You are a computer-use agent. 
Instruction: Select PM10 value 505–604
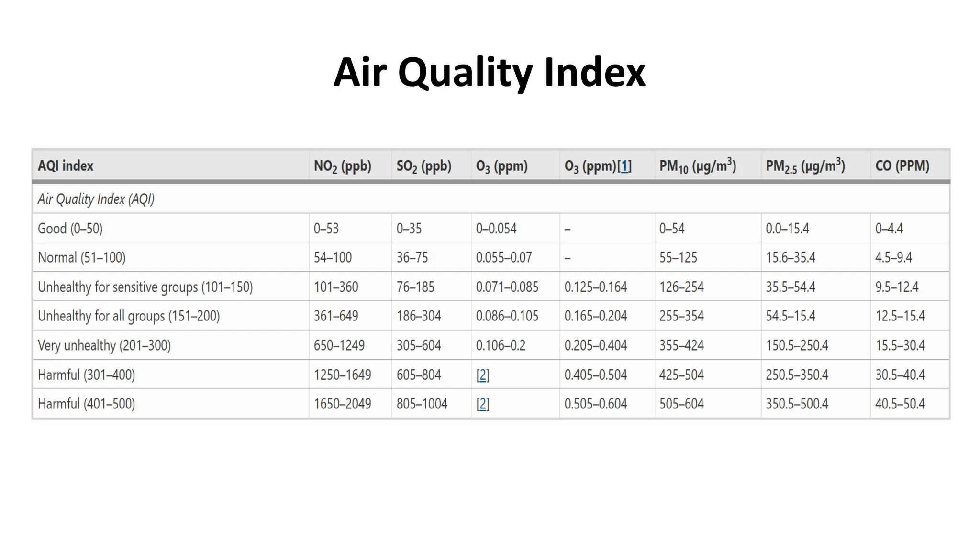pyautogui.click(x=682, y=404)
